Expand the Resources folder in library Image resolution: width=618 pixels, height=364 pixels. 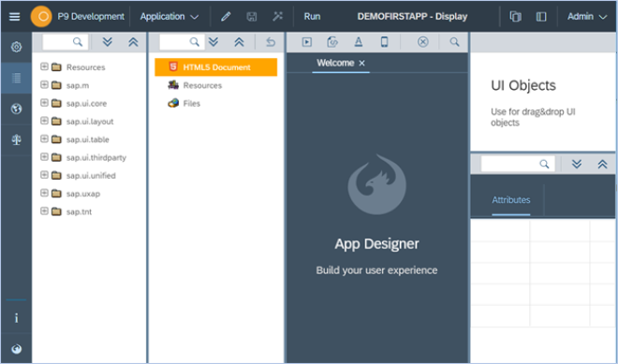click(44, 66)
